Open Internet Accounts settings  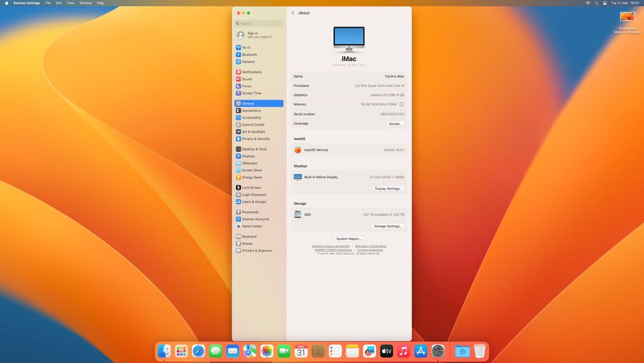coord(259,219)
